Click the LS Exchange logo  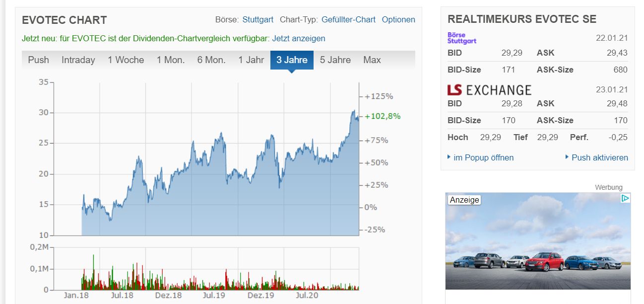click(489, 90)
